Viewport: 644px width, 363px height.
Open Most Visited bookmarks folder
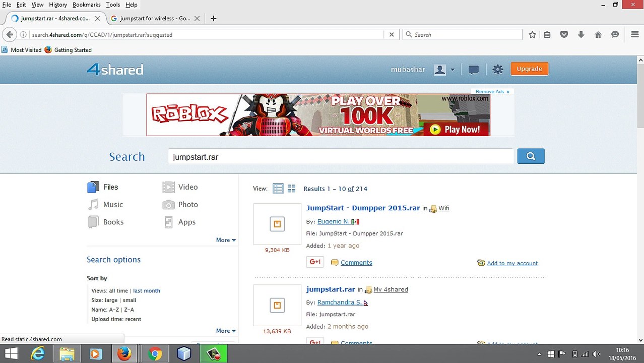[x=22, y=50]
